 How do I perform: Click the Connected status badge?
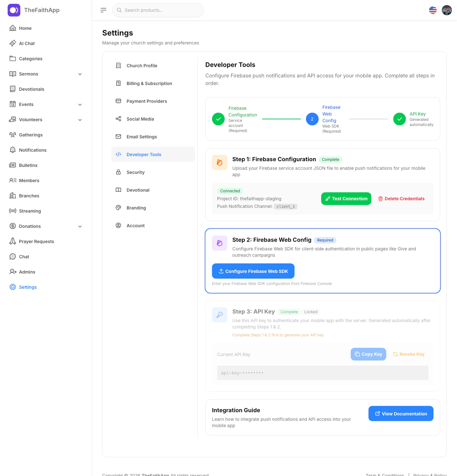[230, 191]
